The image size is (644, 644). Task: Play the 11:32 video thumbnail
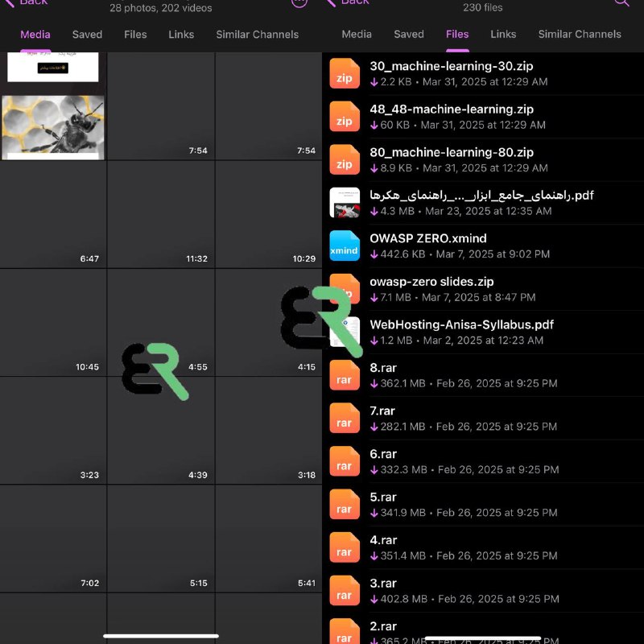(160, 214)
